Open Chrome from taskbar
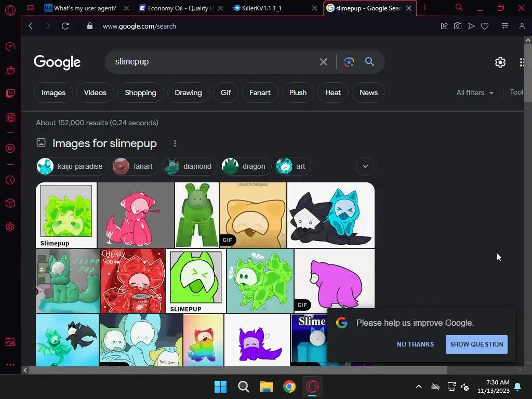This screenshot has width=532, height=399. 289,387
